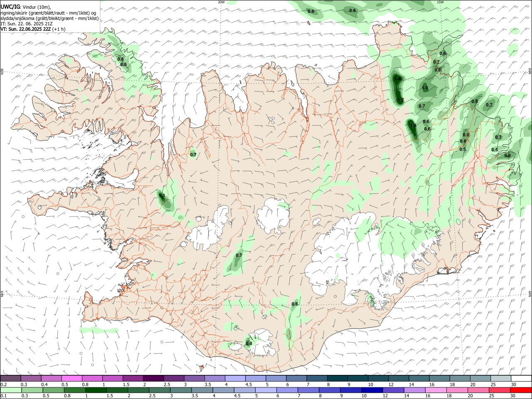Pick the light grey 25 swatch in the upper legend
This screenshot has width=532, height=399.
500,378
